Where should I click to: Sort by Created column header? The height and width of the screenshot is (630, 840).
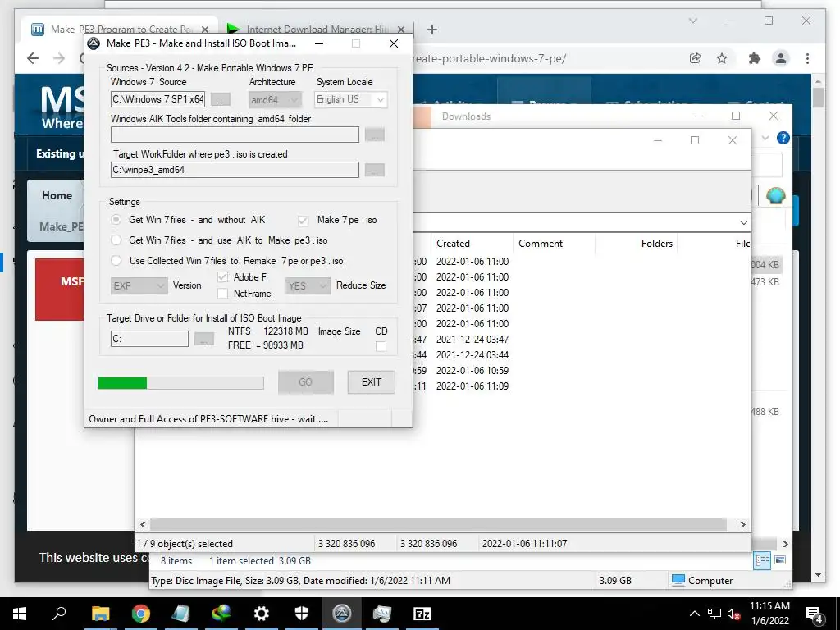coord(453,243)
